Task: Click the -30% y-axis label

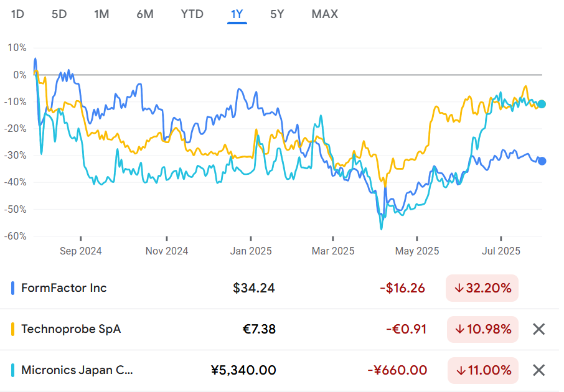Action: (15, 156)
